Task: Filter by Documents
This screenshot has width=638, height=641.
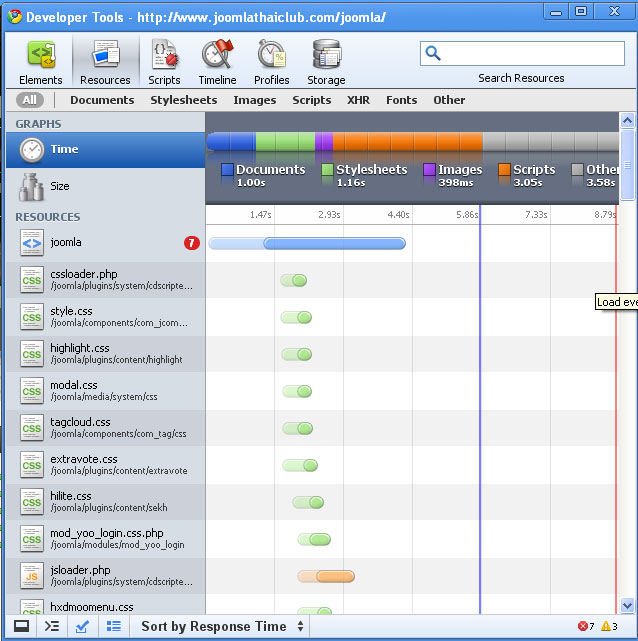Action: tap(102, 100)
